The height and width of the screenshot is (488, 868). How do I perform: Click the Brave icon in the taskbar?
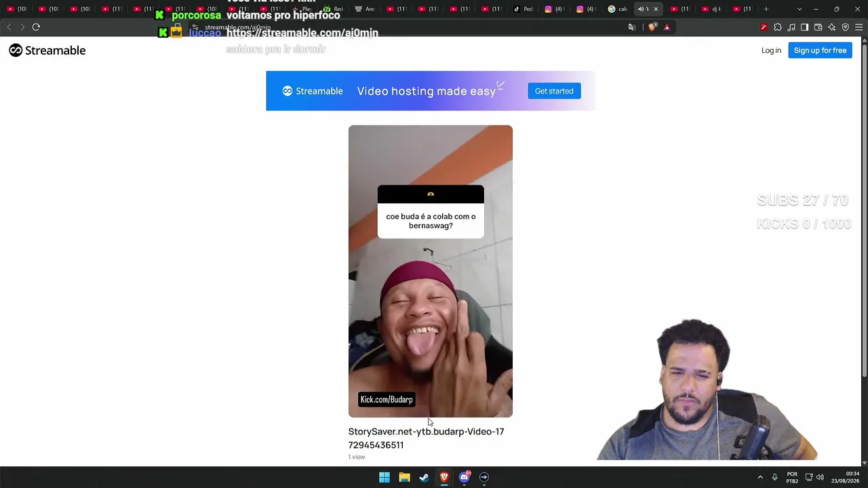[444, 477]
